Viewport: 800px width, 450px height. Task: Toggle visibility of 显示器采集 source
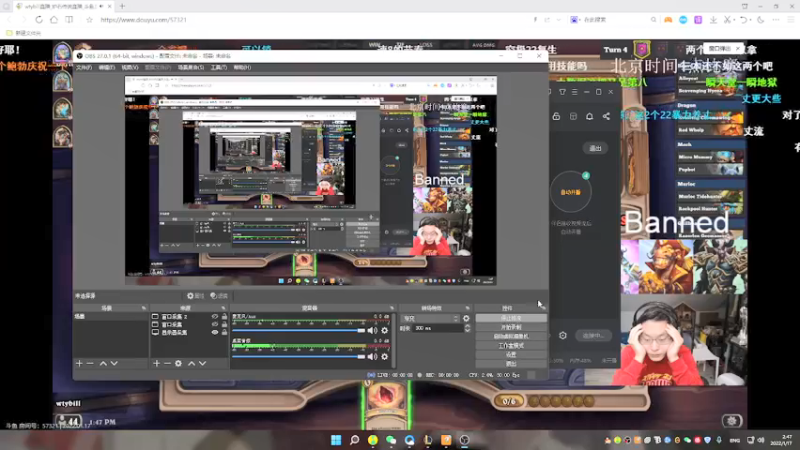point(215,332)
